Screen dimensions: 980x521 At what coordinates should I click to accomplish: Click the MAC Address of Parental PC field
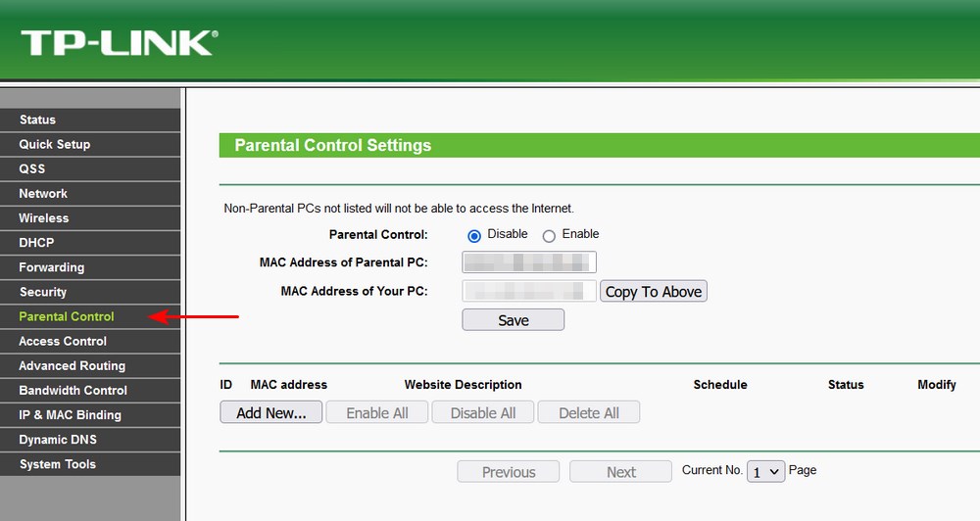(529, 262)
